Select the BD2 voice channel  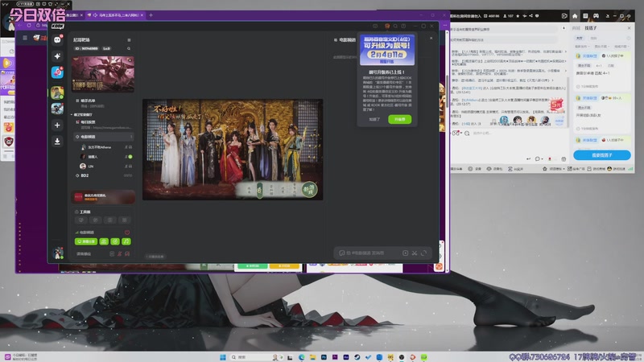(x=104, y=175)
